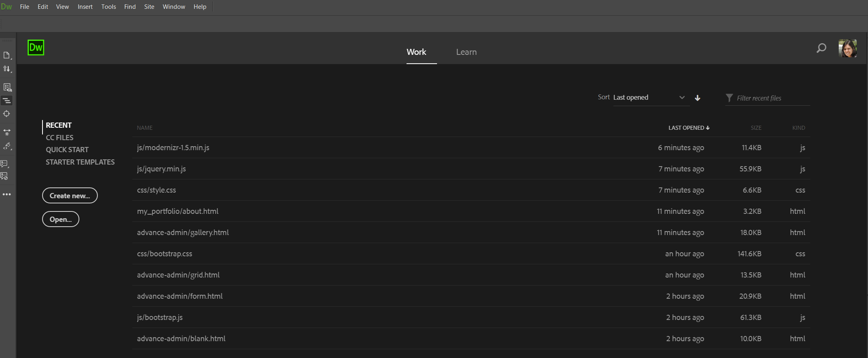Open the File Management arrows icon
The width and height of the screenshot is (868, 358).
click(7, 69)
